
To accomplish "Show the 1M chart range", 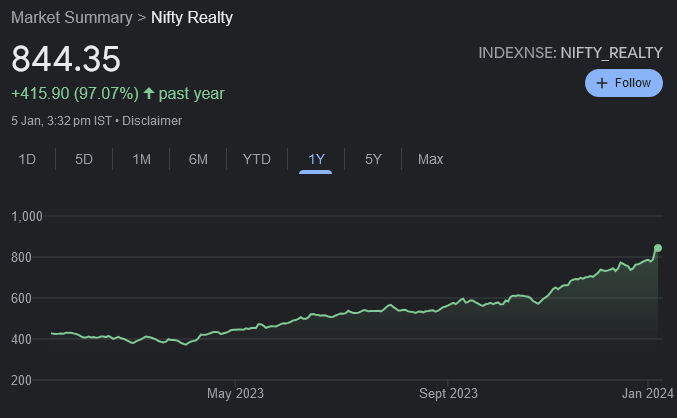I will coord(141,159).
